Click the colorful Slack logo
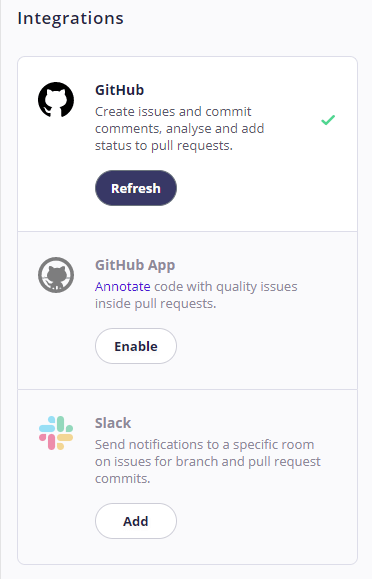372x579 pixels. pyautogui.click(x=56, y=433)
